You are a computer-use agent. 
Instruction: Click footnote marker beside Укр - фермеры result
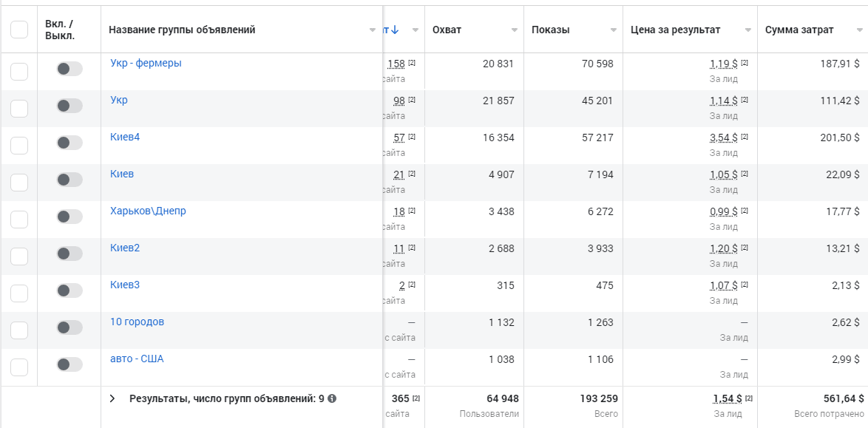pos(412,63)
